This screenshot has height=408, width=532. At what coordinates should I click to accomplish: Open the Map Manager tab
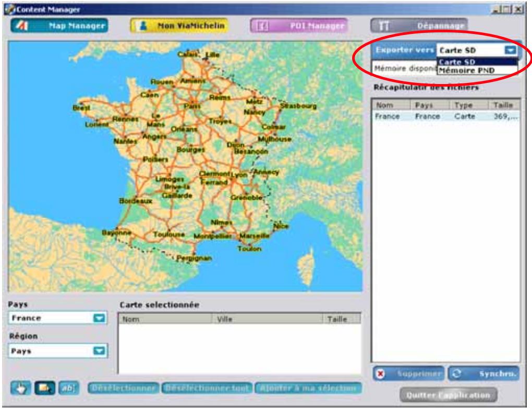[59, 26]
